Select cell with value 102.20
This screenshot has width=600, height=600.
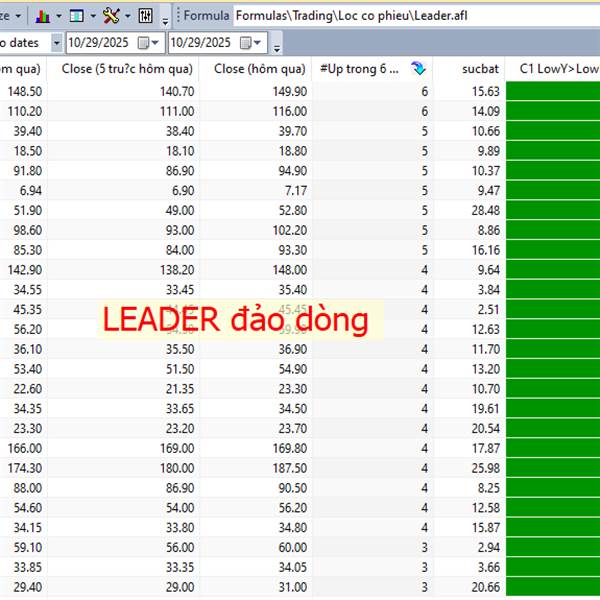[x=255, y=230]
